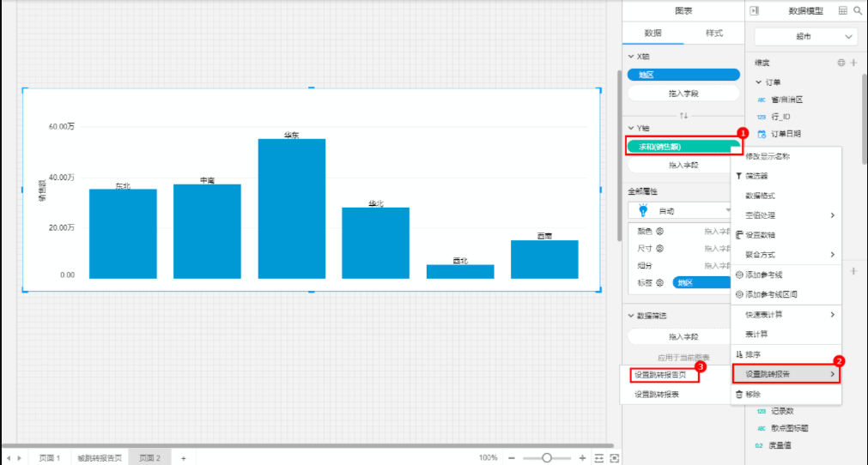Choose 筛选器 from the context menu
Viewport: 868px width, 465px height.
[x=786, y=176]
